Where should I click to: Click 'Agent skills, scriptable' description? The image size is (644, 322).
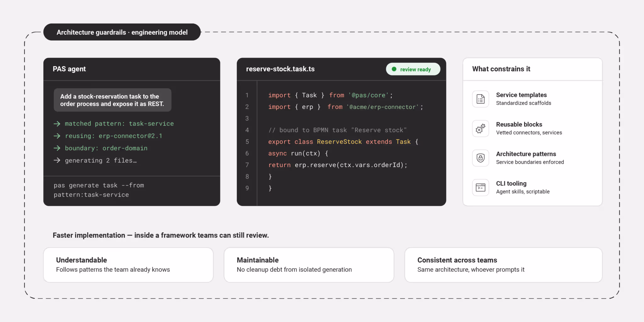tap(523, 192)
